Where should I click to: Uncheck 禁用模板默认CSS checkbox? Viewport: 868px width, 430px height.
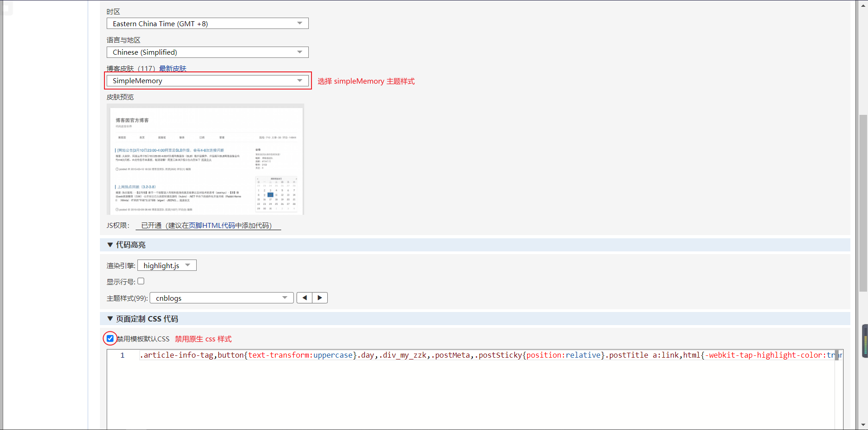pos(110,338)
